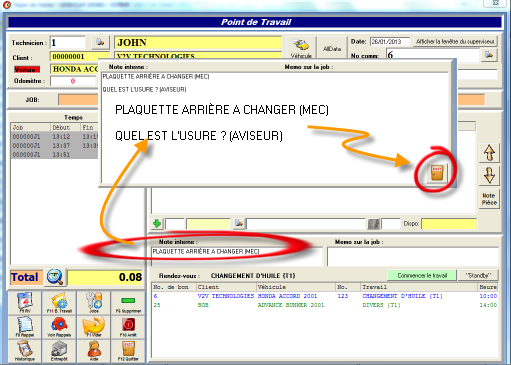511x365 pixels.
Task: Click the Aide support agent icon
Action: [x=94, y=351]
